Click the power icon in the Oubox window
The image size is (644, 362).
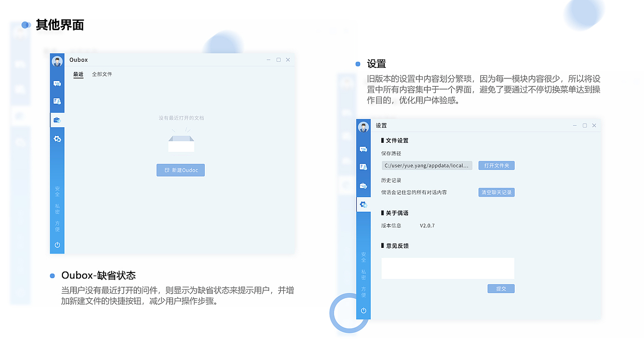(x=57, y=245)
